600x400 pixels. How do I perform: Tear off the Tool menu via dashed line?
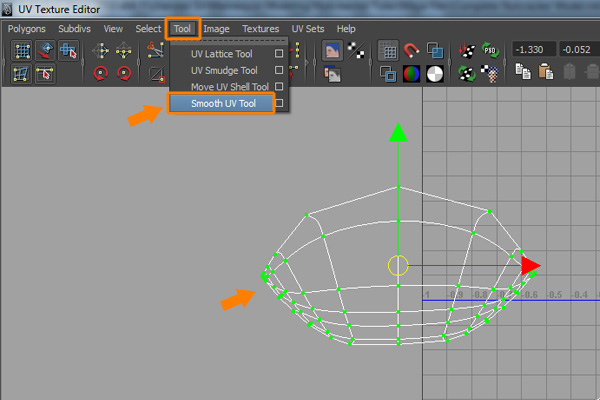228,41
